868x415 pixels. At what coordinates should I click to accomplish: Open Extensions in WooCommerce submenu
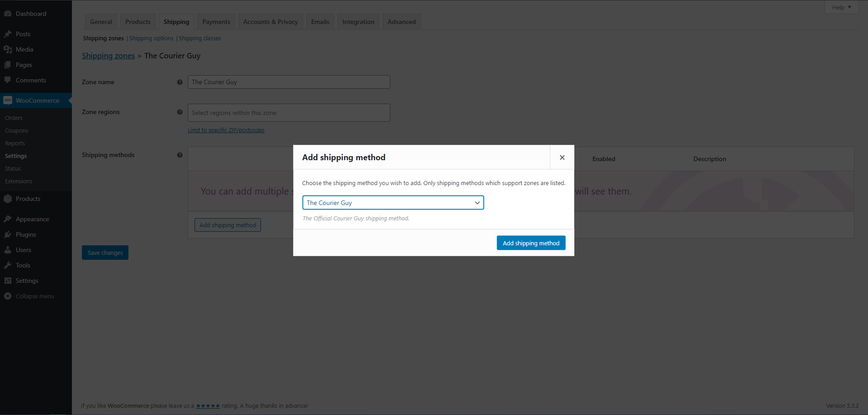tap(19, 181)
